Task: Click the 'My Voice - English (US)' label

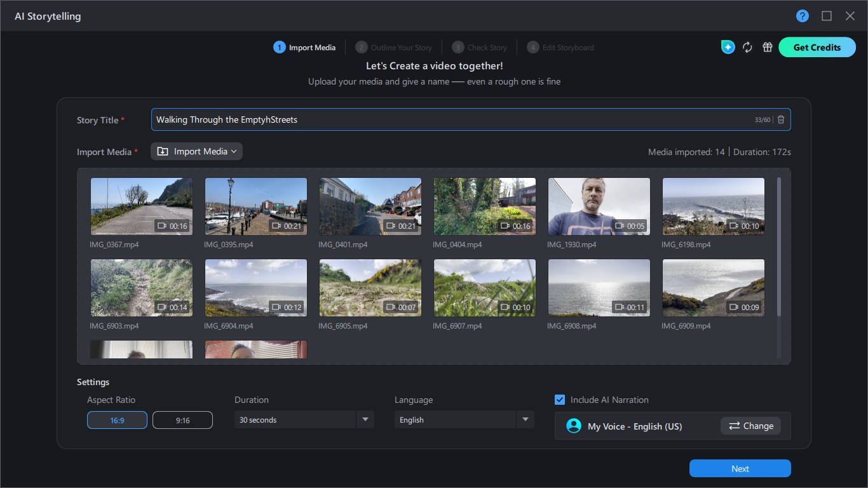Action: [x=635, y=426]
